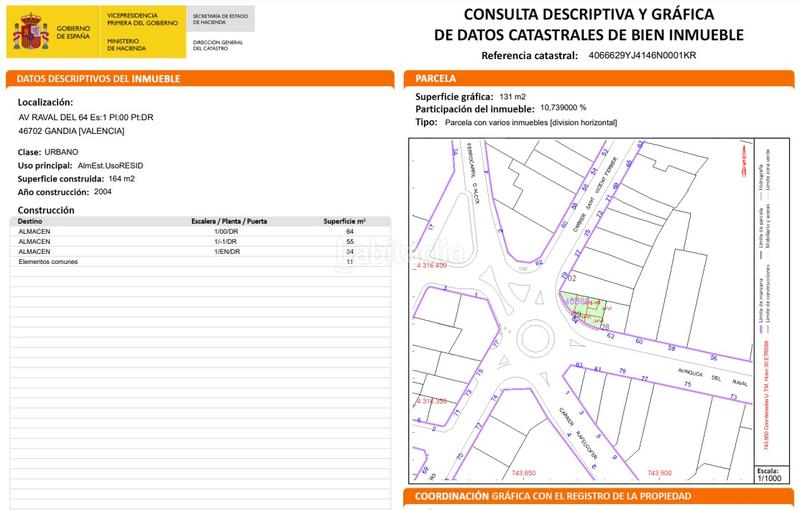Screen dimensions: 800x510
Task: Click 'SECRETARÍA DE ESTADO DE HACIENDA' text
Action: [x=220, y=19]
